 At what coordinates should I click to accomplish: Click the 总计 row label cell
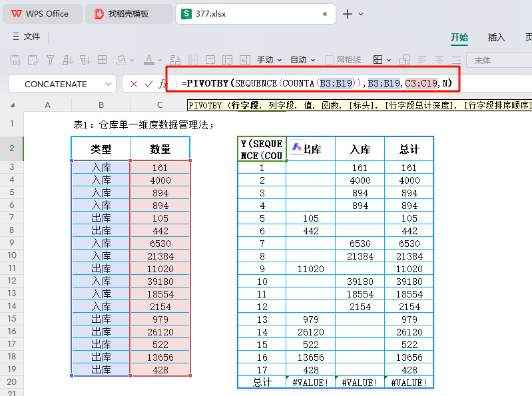tap(262, 383)
